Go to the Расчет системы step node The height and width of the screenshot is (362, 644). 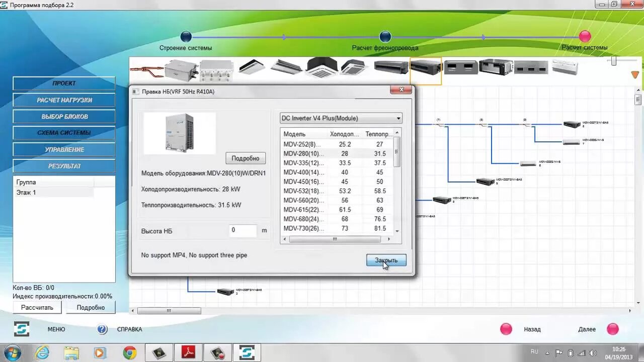coord(585,36)
